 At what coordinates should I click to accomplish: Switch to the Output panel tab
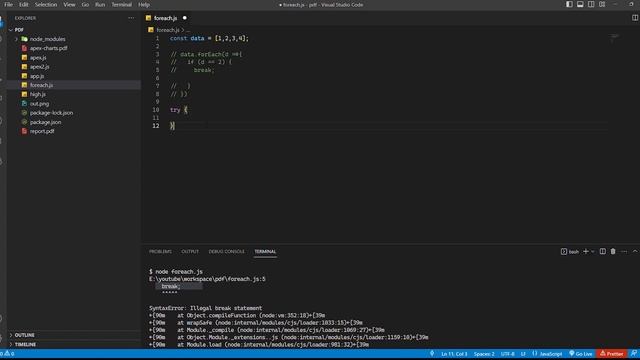[x=190, y=251]
